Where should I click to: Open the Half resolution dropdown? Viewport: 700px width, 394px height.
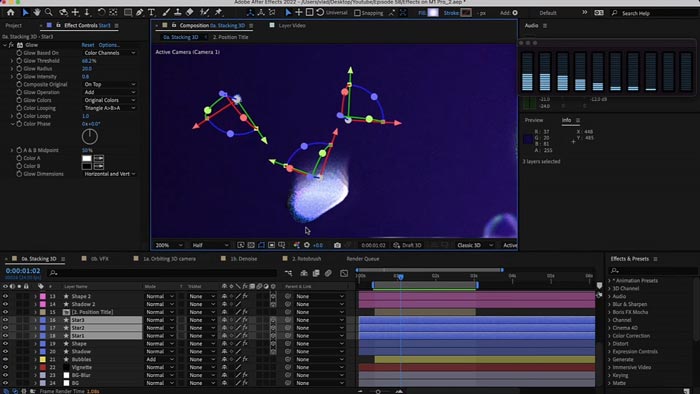click(x=210, y=245)
